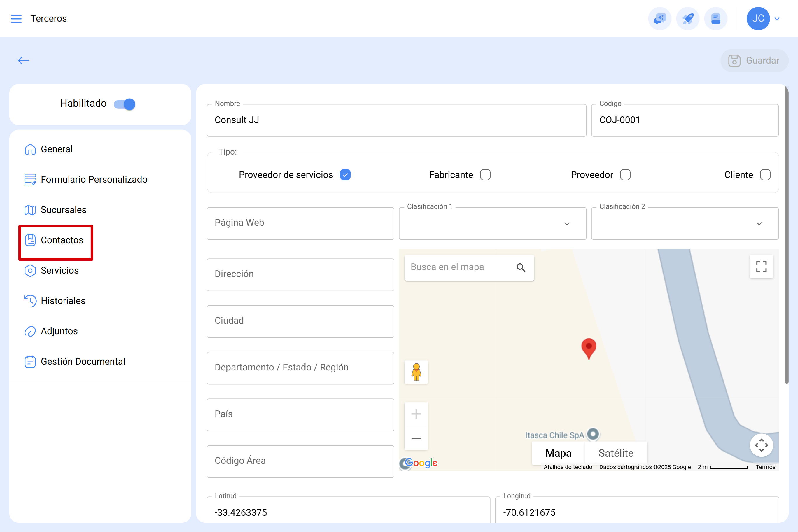Click the JC user avatar
Screen dimensions: 798x532
[758, 19]
